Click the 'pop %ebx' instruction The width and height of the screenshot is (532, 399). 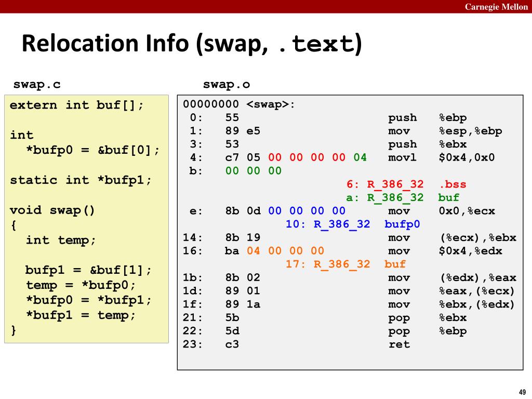tap(428, 317)
